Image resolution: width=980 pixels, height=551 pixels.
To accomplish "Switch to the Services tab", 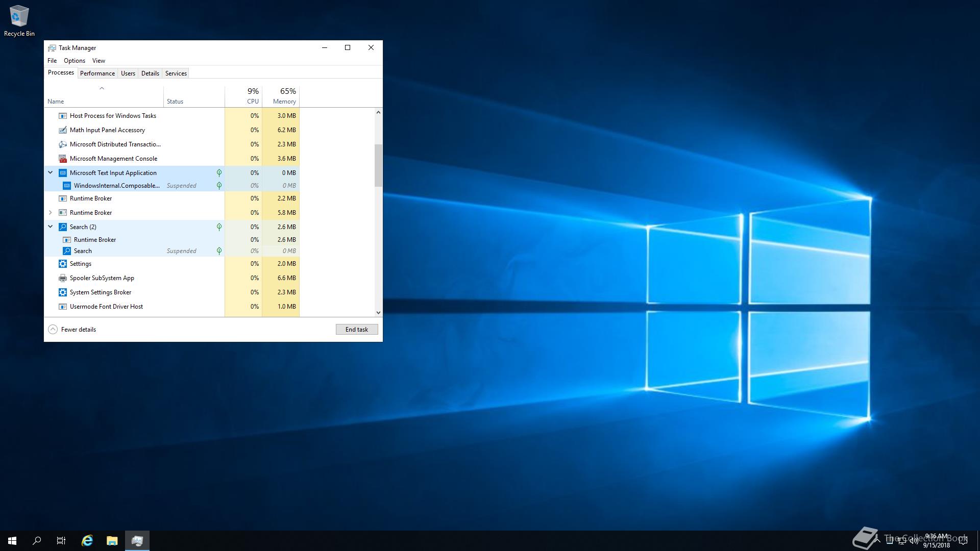I will coord(176,73).
